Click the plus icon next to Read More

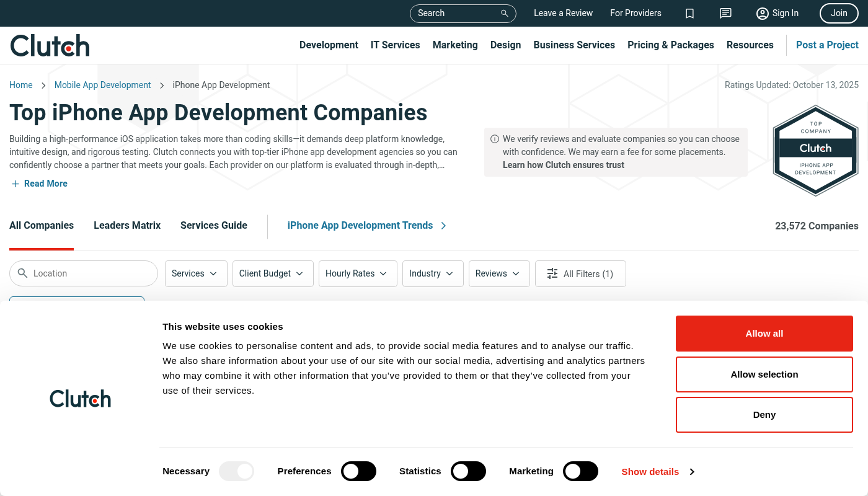pyautogui.click(x=15, y=184)
